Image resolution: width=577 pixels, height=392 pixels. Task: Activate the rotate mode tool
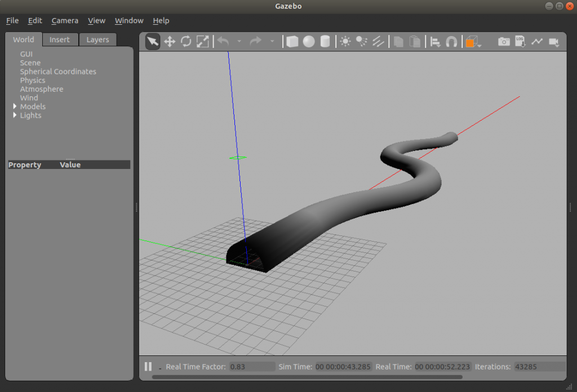pyautogui.click(x=186, y=42)
